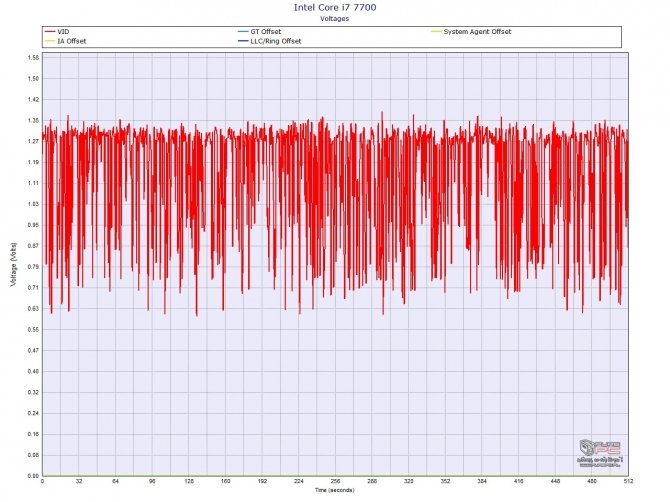Click the 160 tick on time axis
The height and width of the screenshot is (502, 670).
tap(226, 481)
